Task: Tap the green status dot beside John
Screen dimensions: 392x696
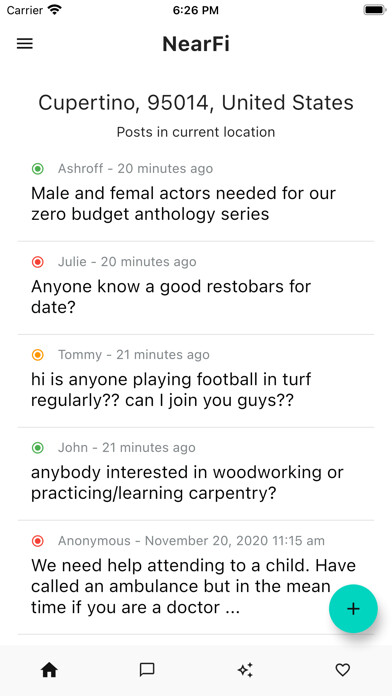Action: point(38,448)
